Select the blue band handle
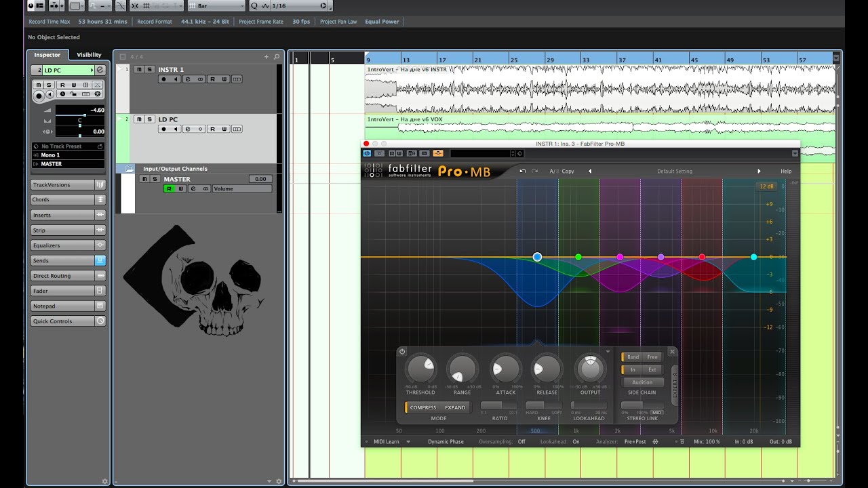 pos(537,257)
